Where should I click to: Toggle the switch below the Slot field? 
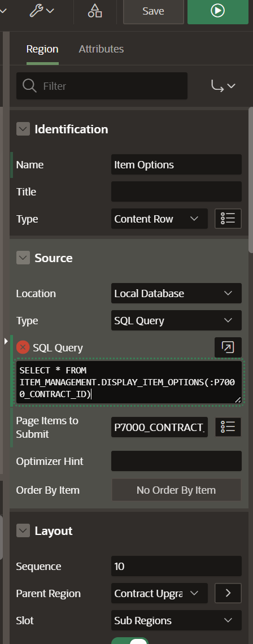coord(129,641)
